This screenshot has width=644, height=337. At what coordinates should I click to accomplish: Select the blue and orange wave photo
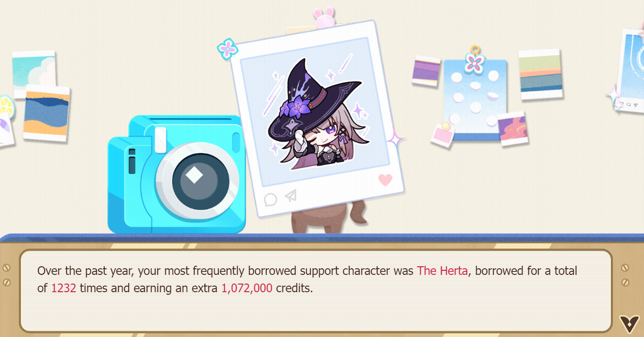point(46,114)
